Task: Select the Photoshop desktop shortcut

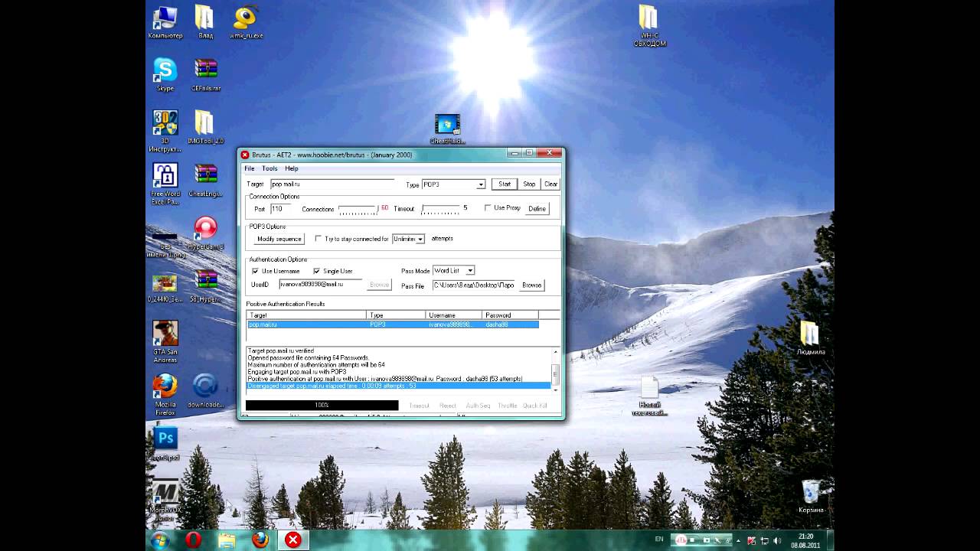Action: click(165, 444)
